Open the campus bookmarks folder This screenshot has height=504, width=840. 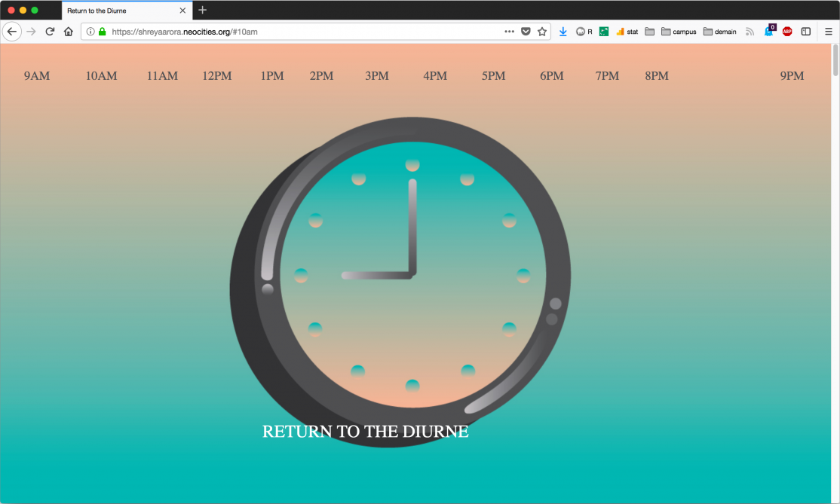pos(678,32)
